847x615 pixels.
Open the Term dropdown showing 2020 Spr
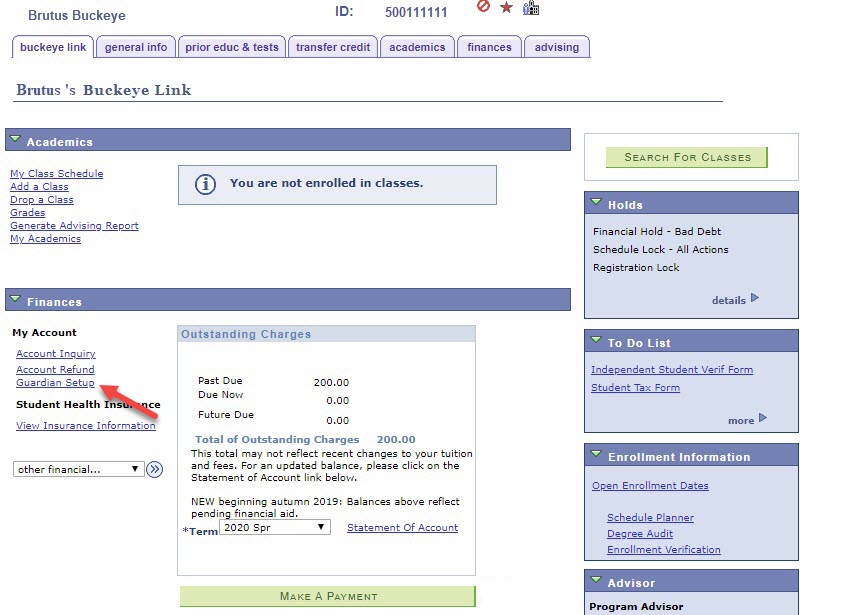[x=274, y=528]
